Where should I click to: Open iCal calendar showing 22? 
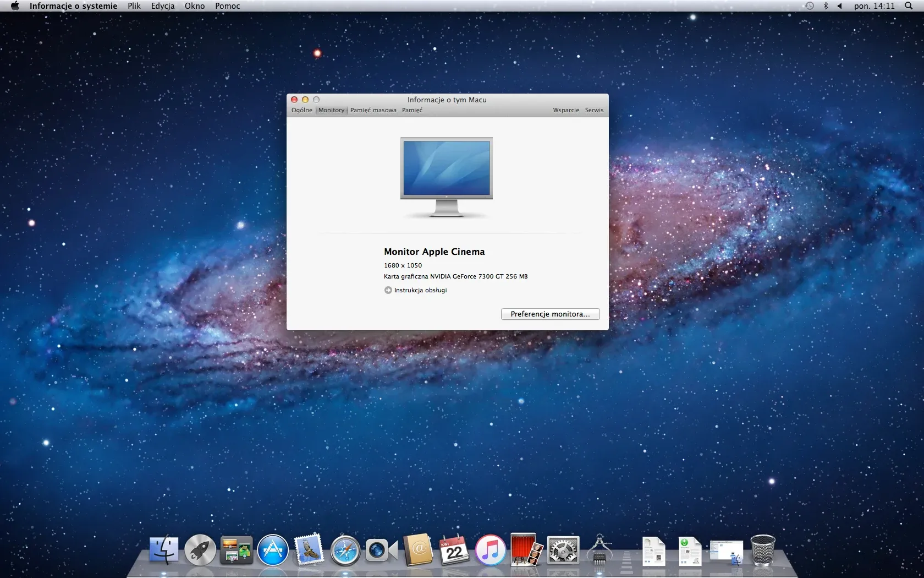(x=454, y=550)
